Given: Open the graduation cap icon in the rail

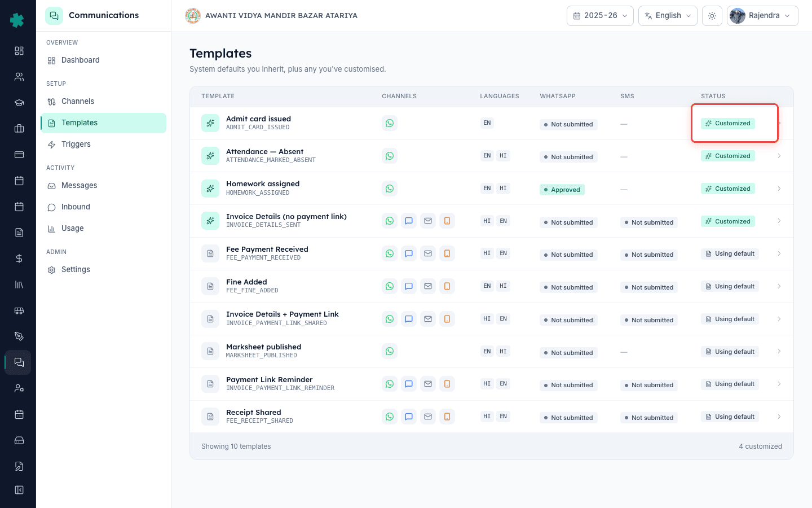Looking at the screenshot, I should 19,103.
